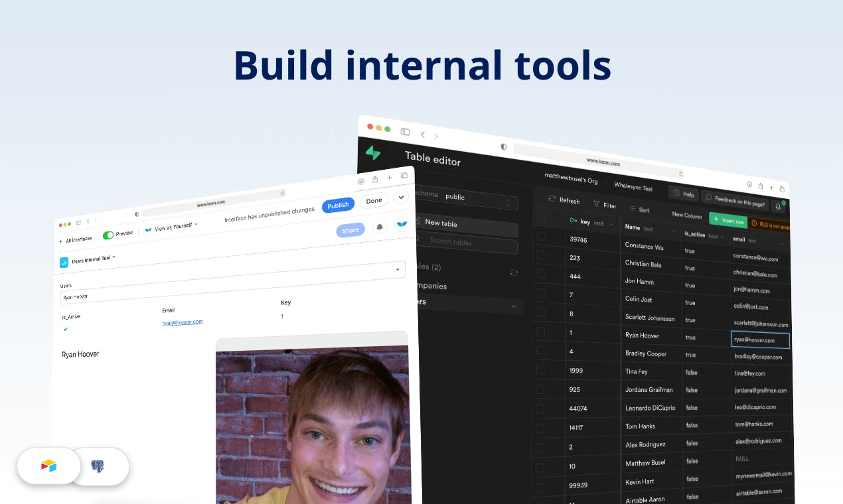Toggle the select-all checkbox in table header

tap(542, 216)
